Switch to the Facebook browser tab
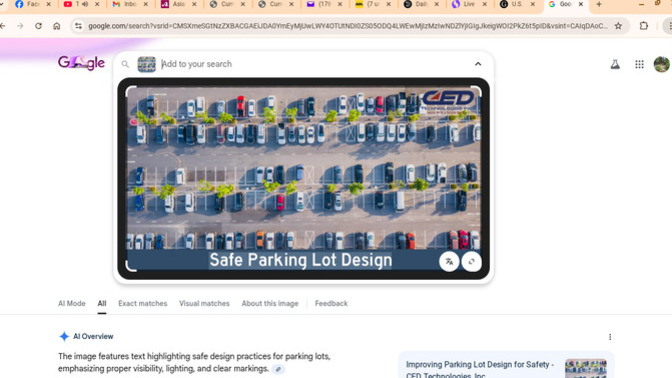 pyautogui.click(x=32, y=4)
